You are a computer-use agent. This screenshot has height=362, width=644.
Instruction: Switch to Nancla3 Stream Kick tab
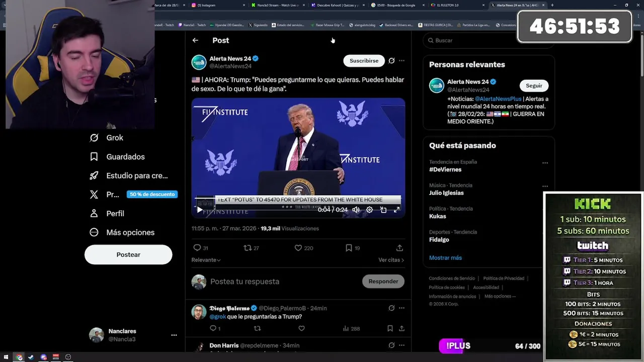click(x=277, y=5)
